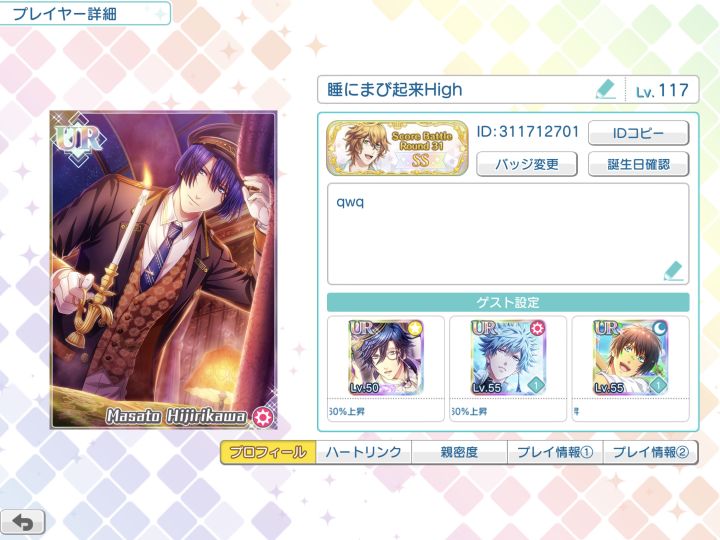Click the バッジ変更 button

point(527,164)
